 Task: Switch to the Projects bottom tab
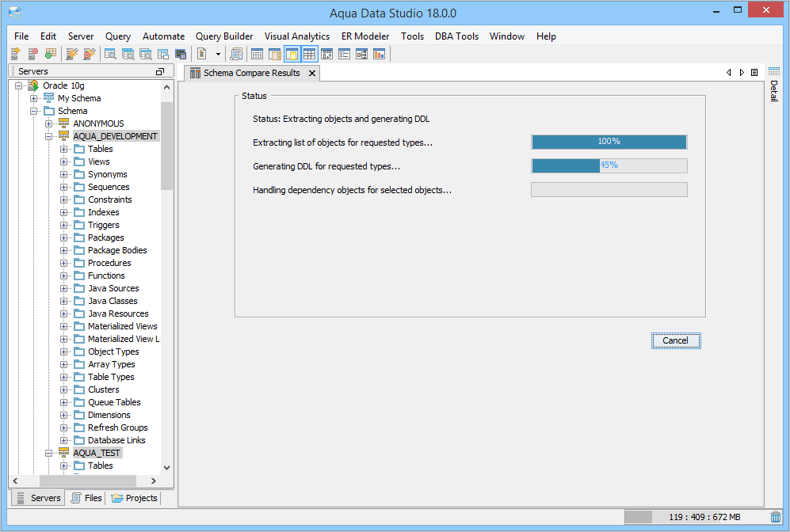pos(135,498)
